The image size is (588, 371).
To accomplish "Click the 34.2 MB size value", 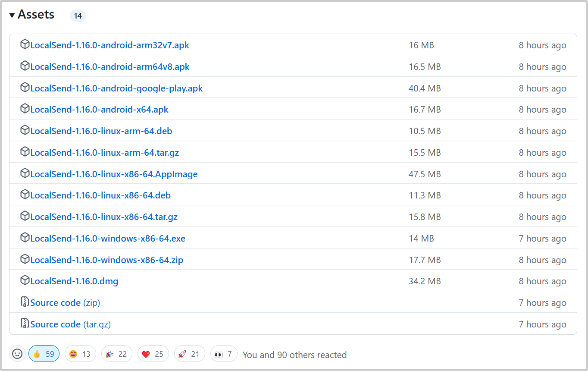I will tap(425, 281).
